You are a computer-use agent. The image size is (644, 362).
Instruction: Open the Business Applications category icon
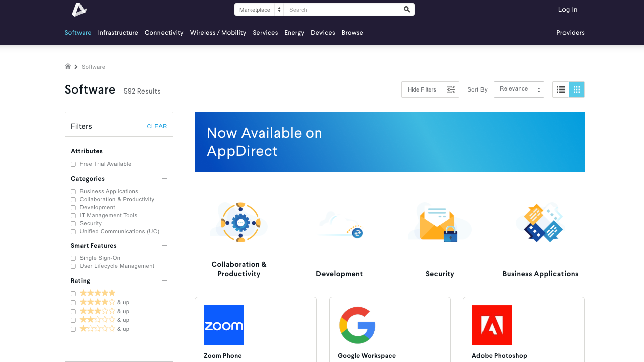[540, 222]
